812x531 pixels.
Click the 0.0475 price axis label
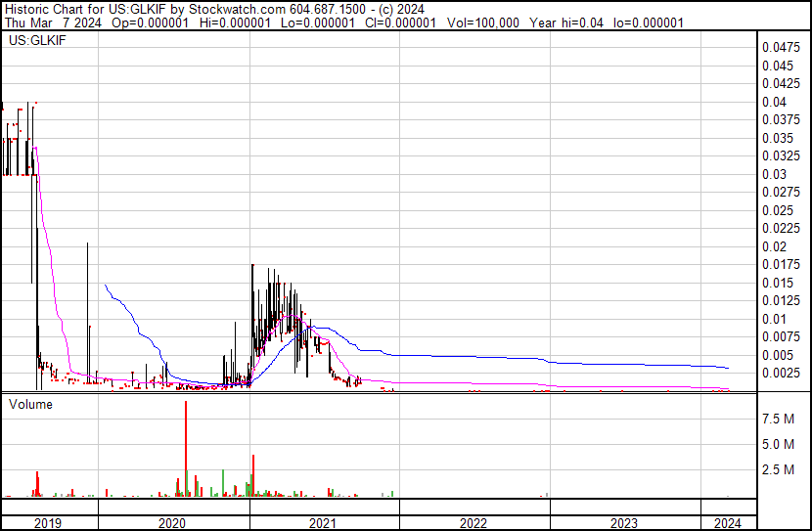(780, 47)
